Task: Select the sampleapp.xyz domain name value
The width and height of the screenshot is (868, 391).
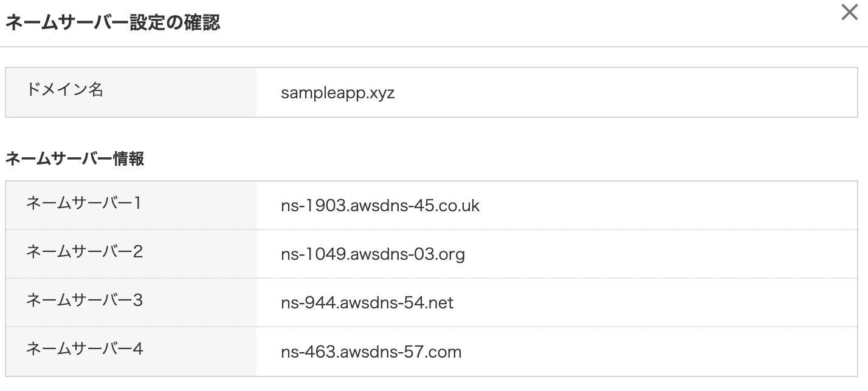Action: point(338,93)
